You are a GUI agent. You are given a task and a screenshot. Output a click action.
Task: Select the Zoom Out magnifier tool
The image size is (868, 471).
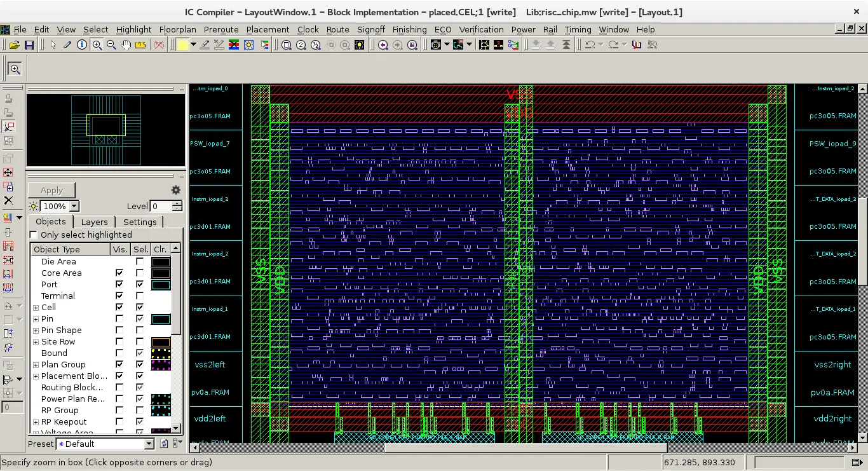[111, 44]
